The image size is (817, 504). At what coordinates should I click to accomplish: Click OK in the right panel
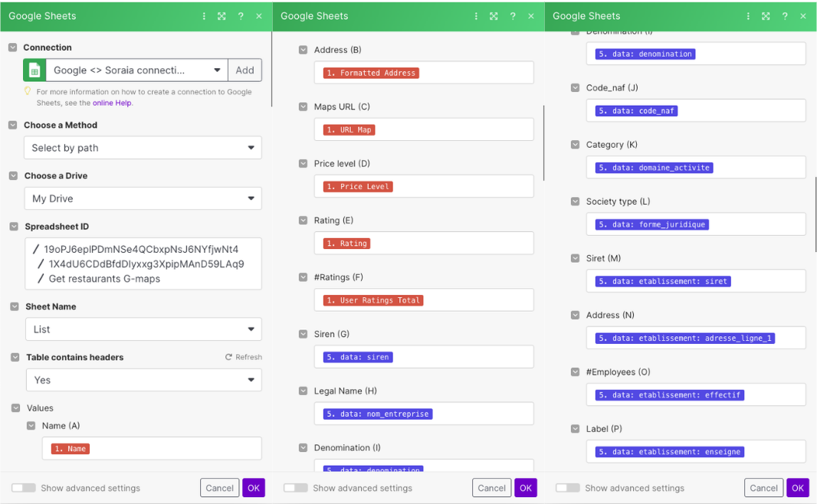pyautogui.click(x=798, y=488)
